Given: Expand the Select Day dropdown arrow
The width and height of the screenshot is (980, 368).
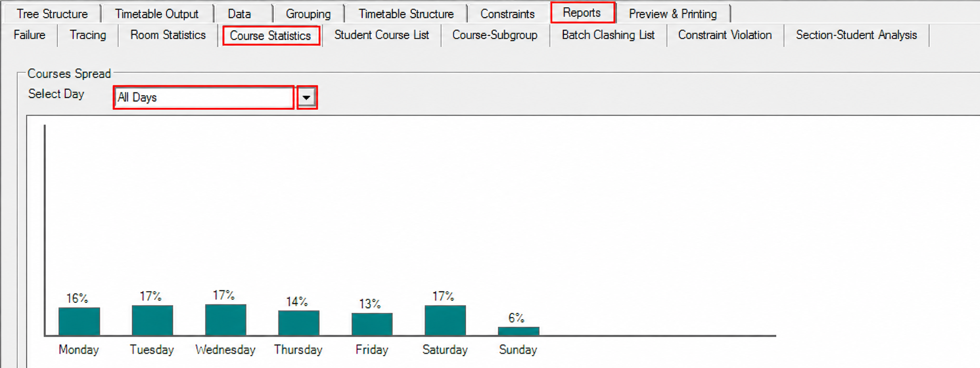Looking at the screenshot, I should (307, 98).
